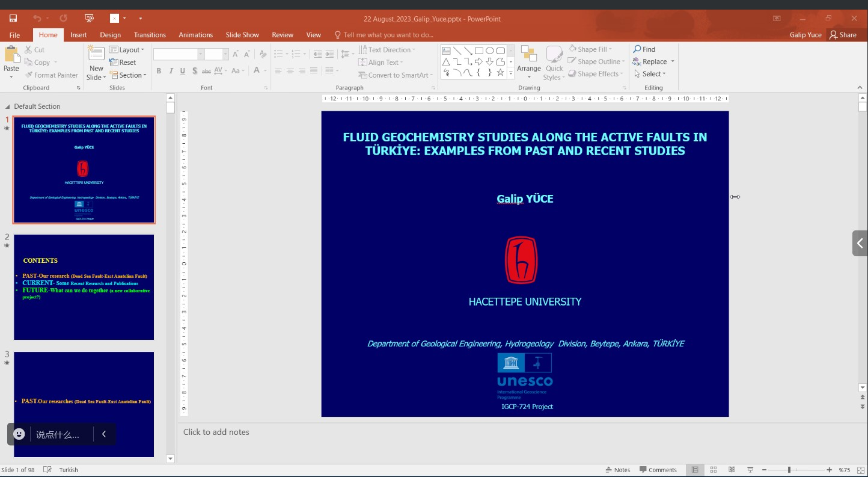Click the Comments button in status bar
This screenshot has height=477, width=868.
(658, 470)
